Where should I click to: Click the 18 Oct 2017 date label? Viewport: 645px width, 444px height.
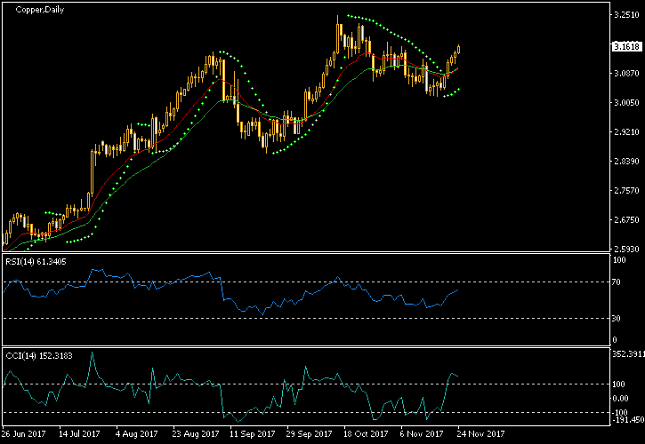[x=366, y=434]
